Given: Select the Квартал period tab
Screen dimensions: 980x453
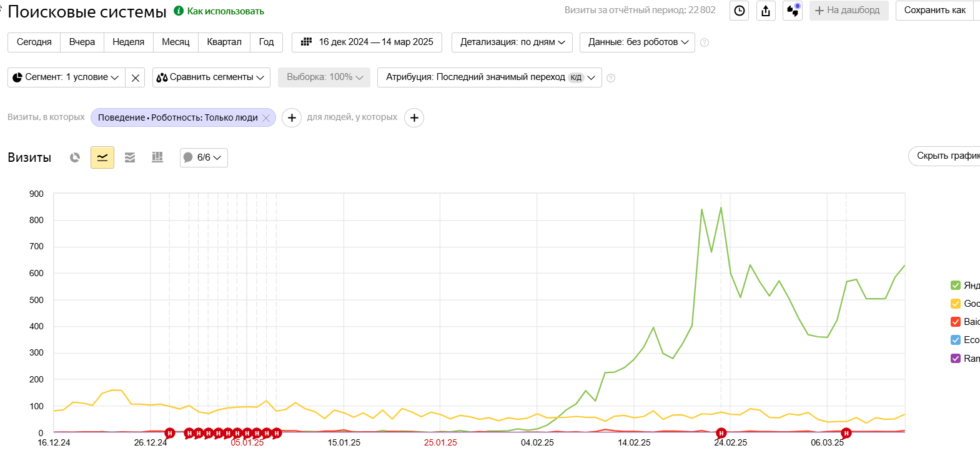Looking at the screenshot, I should click(224, 42).
